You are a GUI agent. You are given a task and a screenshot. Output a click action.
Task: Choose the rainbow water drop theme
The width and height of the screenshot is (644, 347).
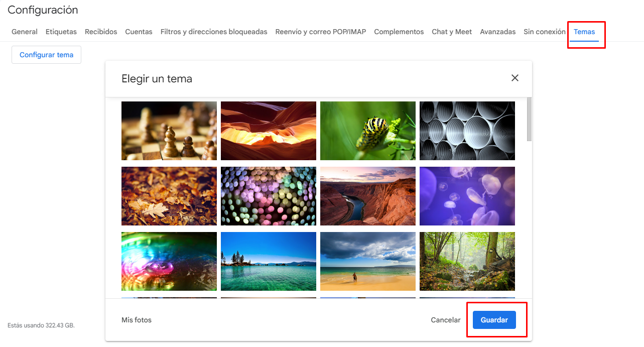point(169,261)
